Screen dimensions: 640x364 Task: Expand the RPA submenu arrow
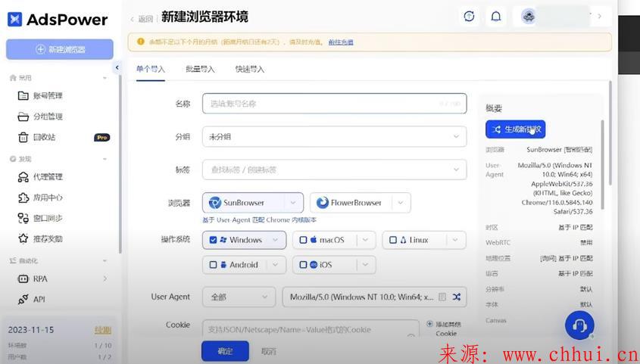click(105, 278)
